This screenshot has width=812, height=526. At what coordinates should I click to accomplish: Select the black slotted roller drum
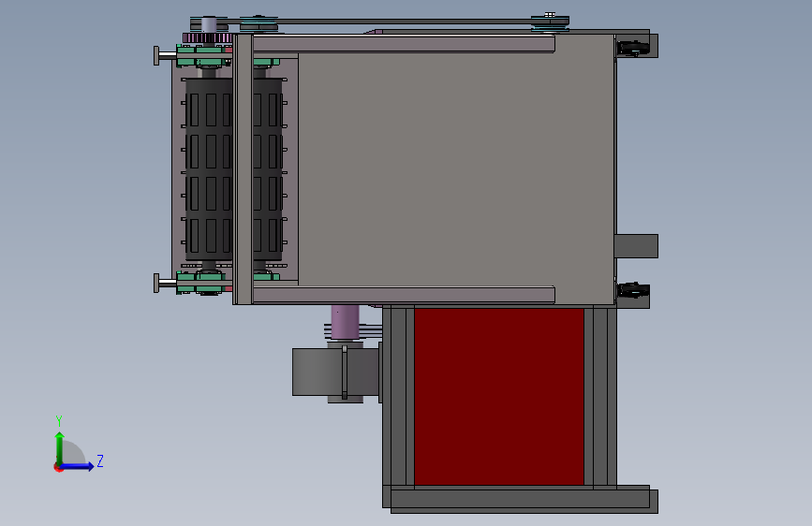point(209,168)
